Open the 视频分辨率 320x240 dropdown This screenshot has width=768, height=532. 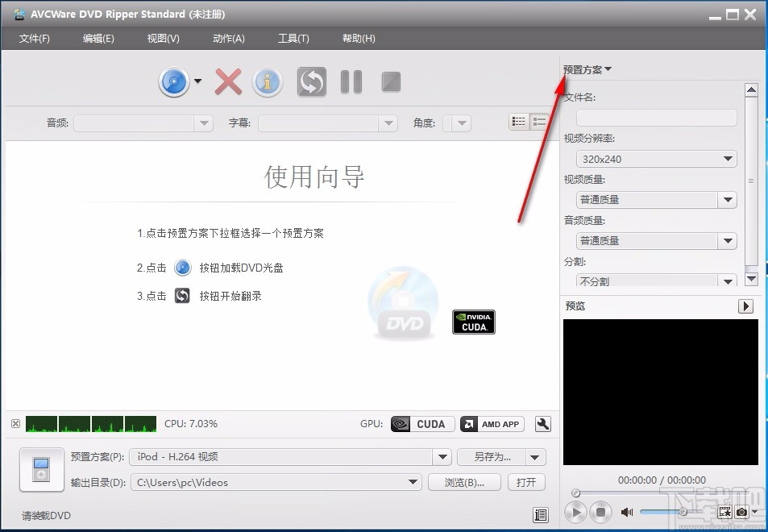click(727, 159)
